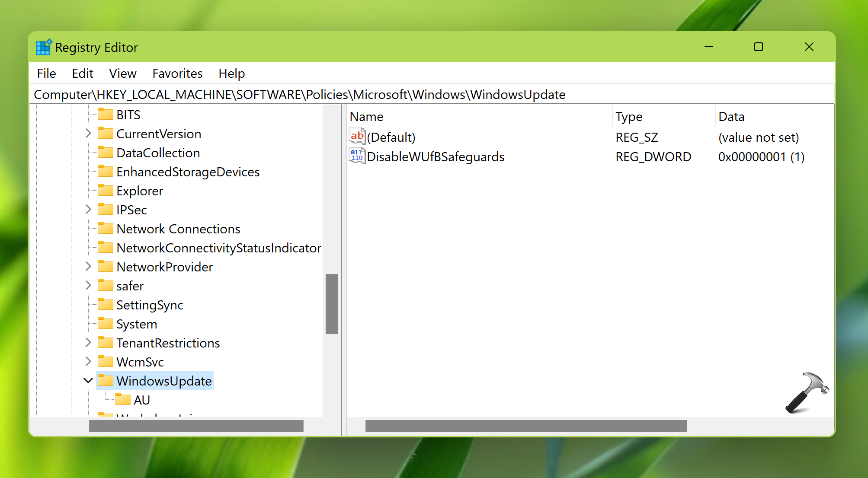The height and width of the screenshot is (478, 868).
Task: Click the Explorer key folder icon
Action: point(105,191)
